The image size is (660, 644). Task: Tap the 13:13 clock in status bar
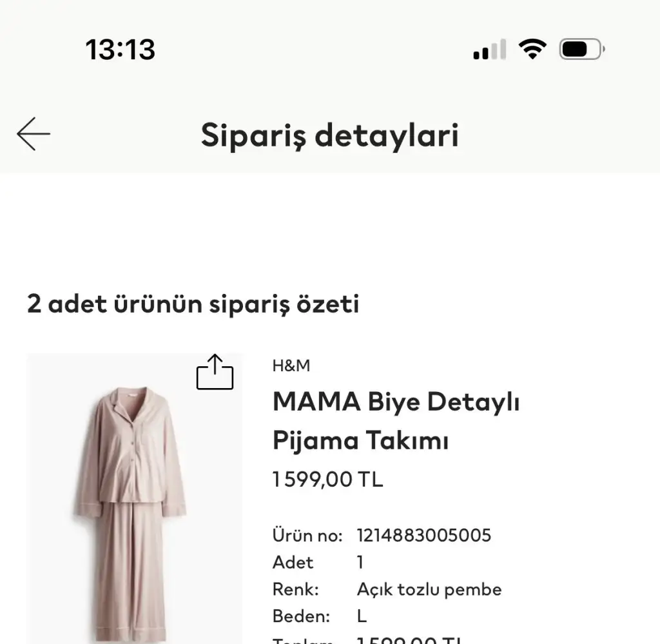point(121,50)
